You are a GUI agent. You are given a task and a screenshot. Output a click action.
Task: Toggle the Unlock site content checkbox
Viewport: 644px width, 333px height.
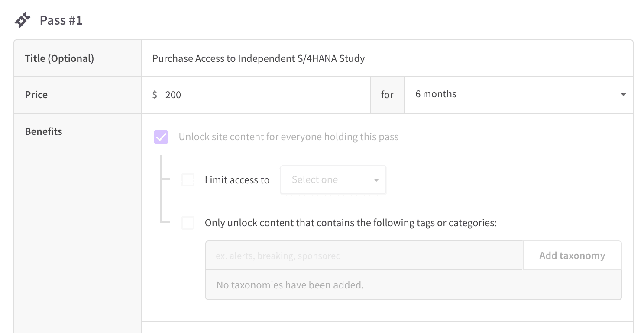[x=161, y=138]
